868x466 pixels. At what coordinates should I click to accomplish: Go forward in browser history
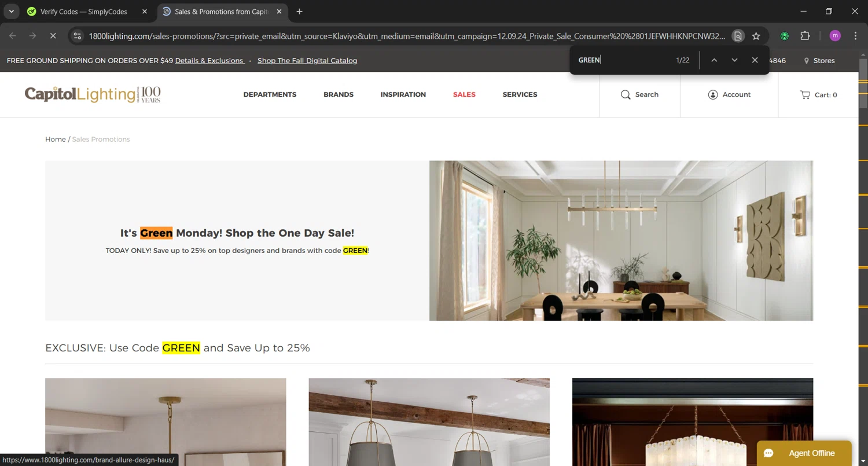[32, 36]
